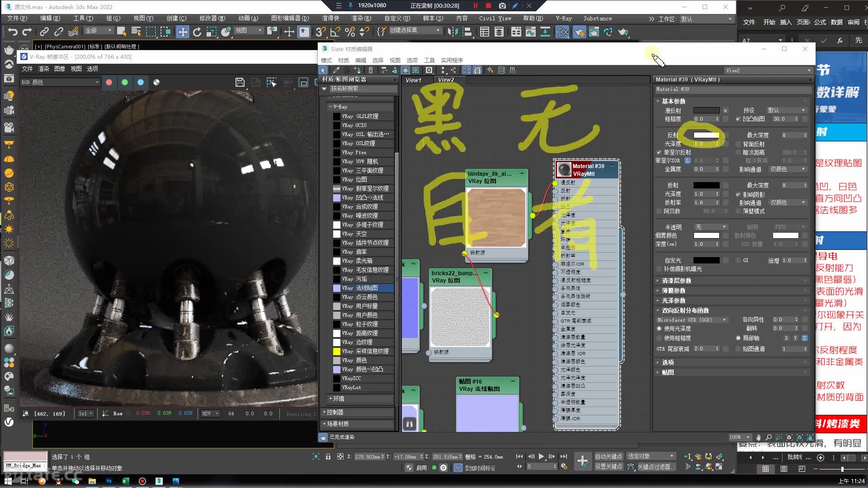Activate the Select and Move tool
The image size is (868, 488).
(x=183, y=32)
